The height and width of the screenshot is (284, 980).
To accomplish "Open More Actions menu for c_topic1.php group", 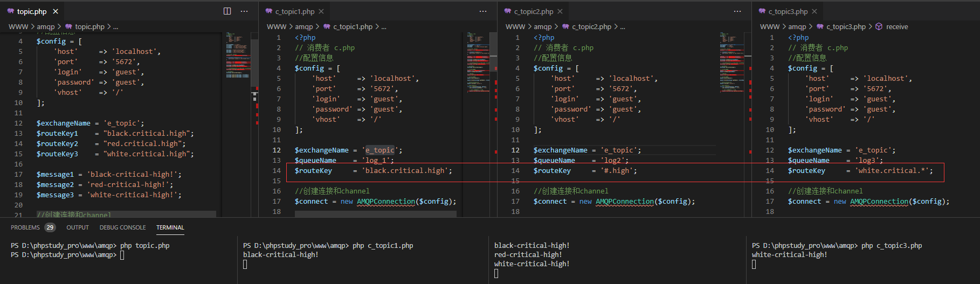I will pos(483,11).
